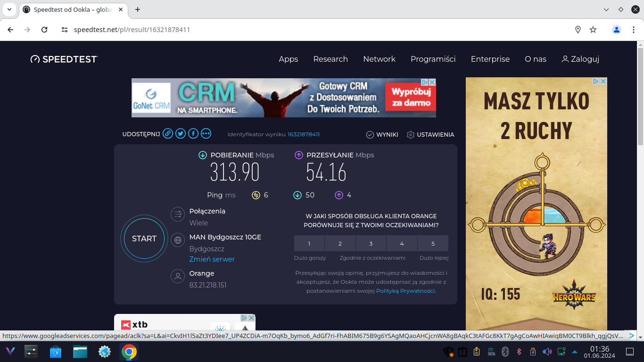Click the upload arrow icon beside PRZESYŁANIE
Viewport: 644px width, 362px height.
coord(299,155)
